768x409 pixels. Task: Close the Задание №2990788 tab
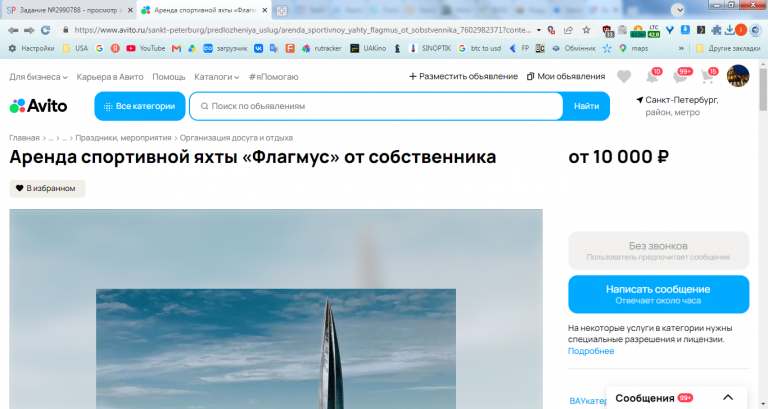[x=130, y=10]
